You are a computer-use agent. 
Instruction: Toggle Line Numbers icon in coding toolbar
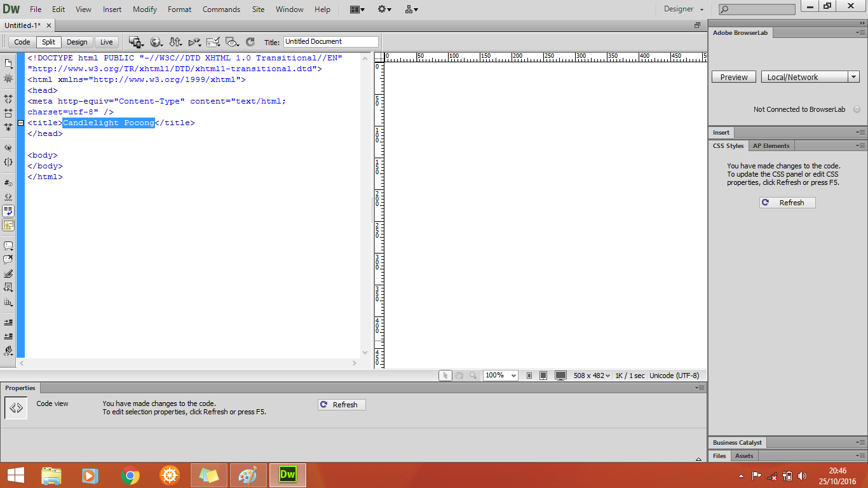8,183
